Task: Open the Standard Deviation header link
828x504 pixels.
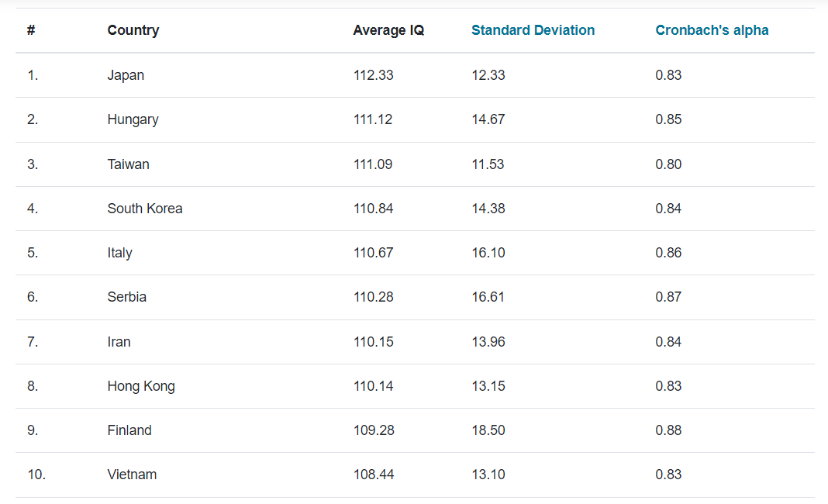Action: [x=533, y=30]
